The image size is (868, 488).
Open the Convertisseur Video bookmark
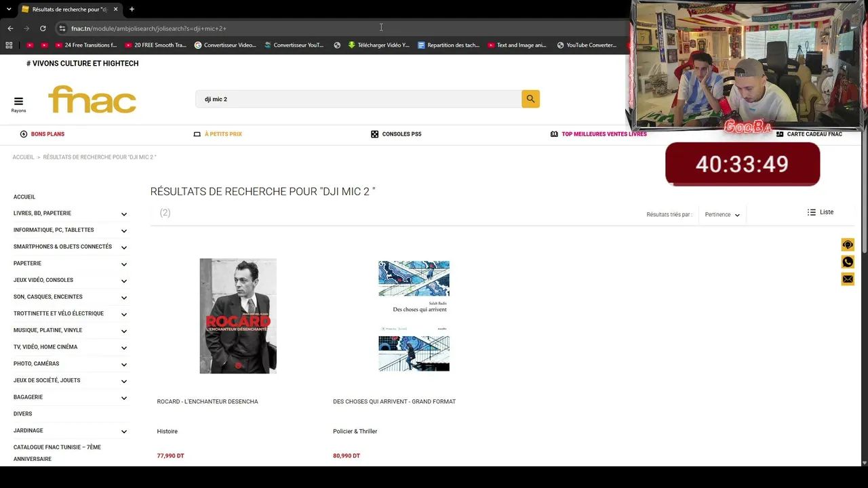click(225, 45)
